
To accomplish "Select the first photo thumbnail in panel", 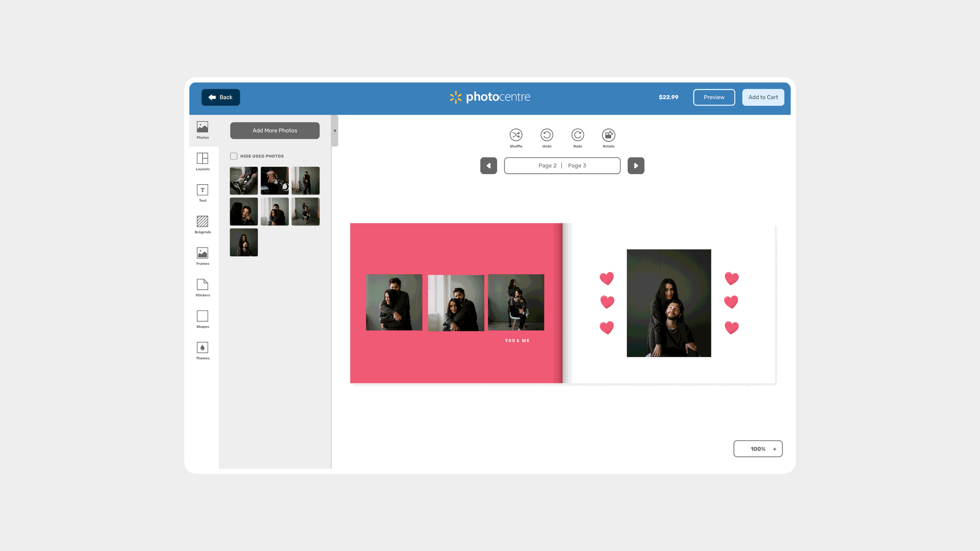I will tap(244, 181).
